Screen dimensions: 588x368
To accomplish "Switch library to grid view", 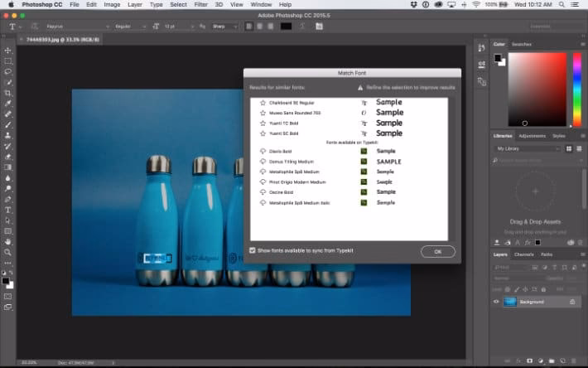I will pos(570,148).
